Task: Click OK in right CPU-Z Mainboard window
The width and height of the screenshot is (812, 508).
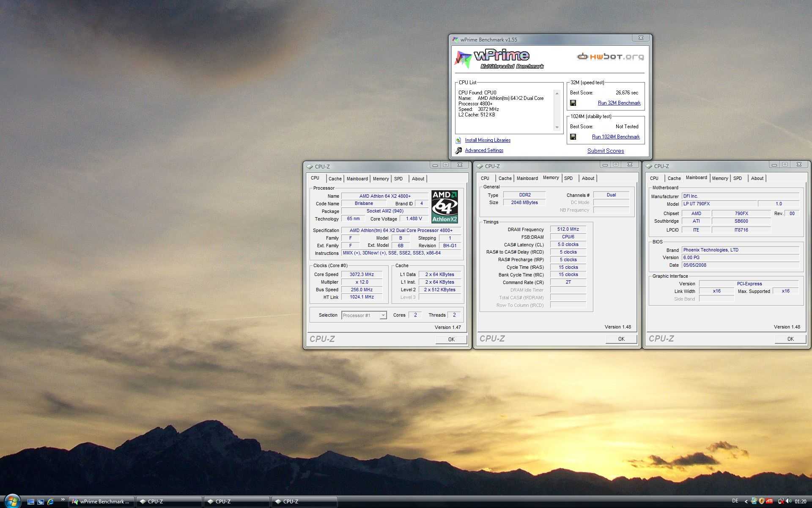Action: click(790, 339)
